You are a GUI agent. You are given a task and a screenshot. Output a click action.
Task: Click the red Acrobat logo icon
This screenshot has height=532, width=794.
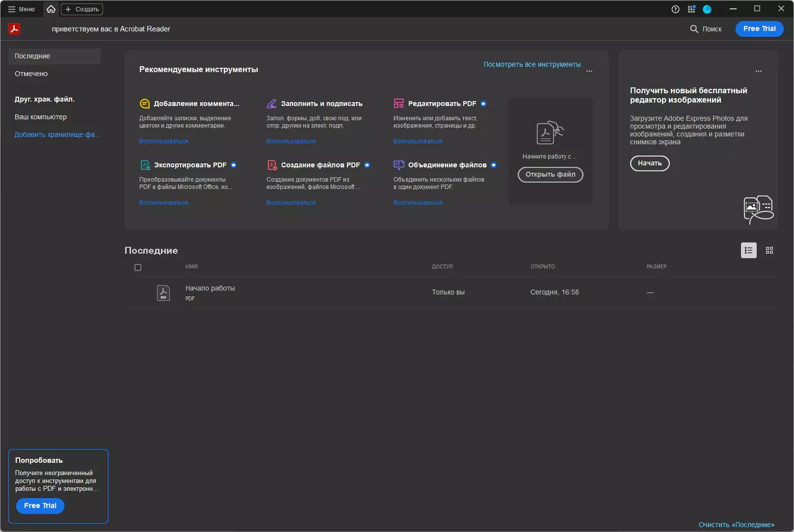point(15,29)
